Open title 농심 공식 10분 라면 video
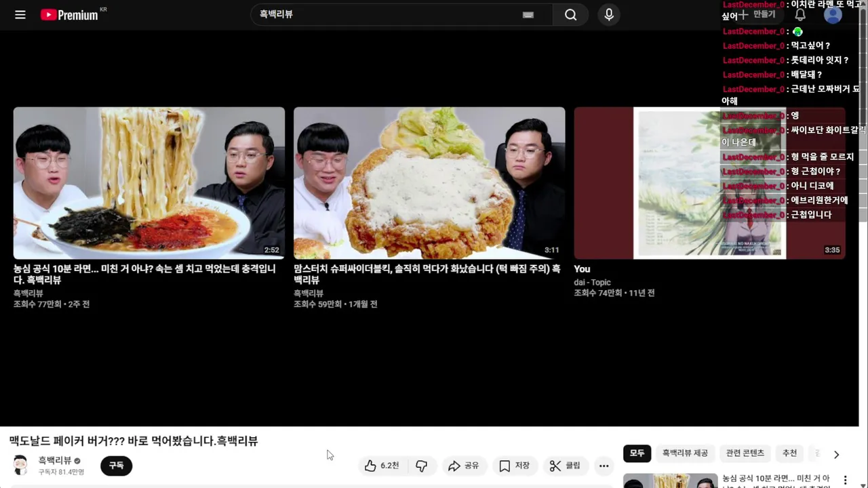The height and width of the screenshot is (488, 868). (144, 274)
